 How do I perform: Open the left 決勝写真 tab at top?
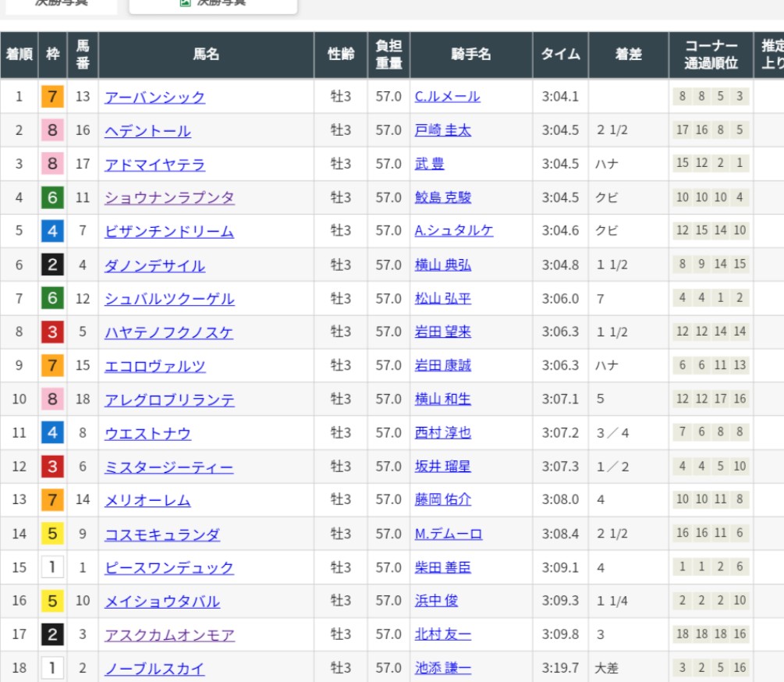(61, 4)
